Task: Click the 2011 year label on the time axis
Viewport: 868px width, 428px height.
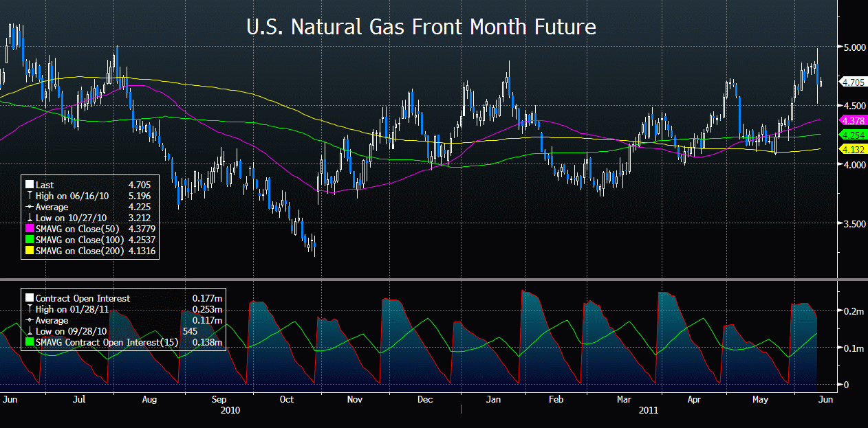Action: tap(648, 410)
